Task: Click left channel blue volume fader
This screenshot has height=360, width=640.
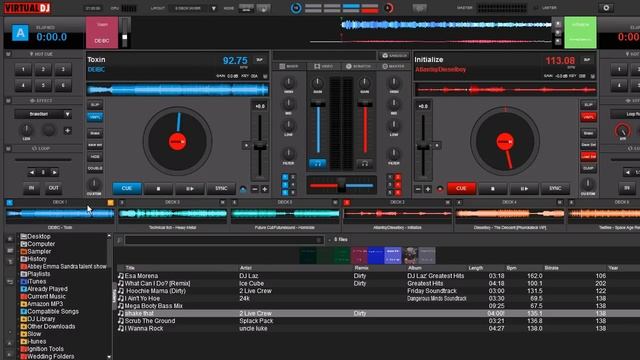Action: (318, 104)
